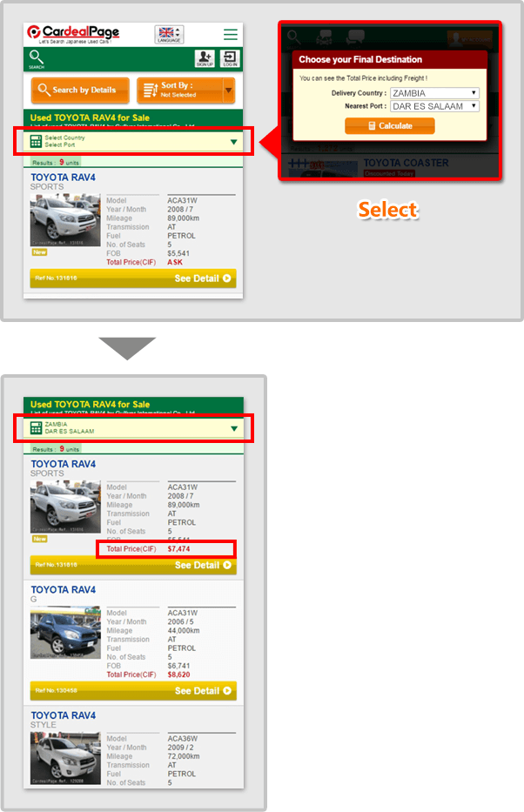
Task: Click the TOYOTA COASTER title behind popup
Action: click(406, 163)
